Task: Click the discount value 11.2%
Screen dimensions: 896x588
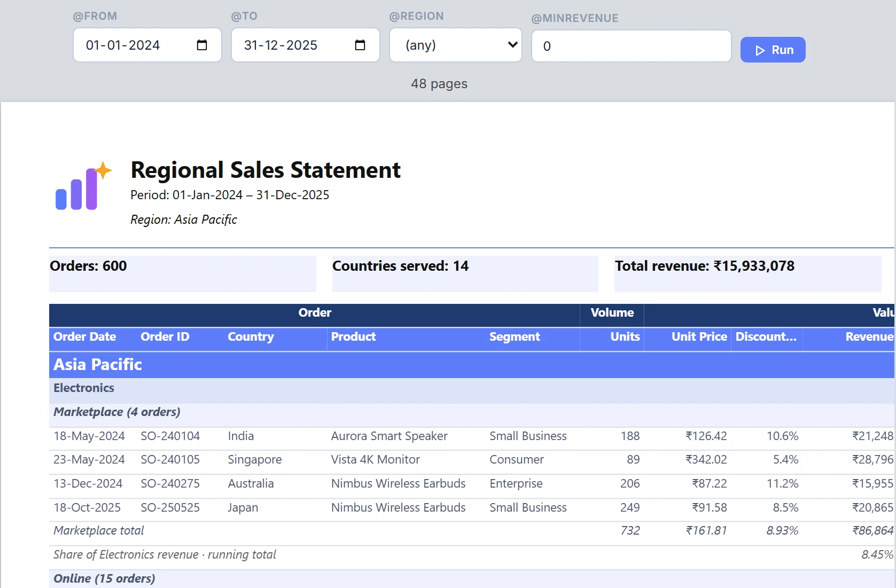Action: 783,484
